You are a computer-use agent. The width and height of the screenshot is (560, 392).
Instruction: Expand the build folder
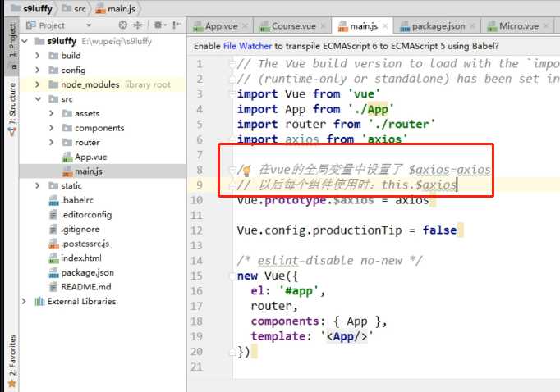pyautogui.click(x=38, y=55)
